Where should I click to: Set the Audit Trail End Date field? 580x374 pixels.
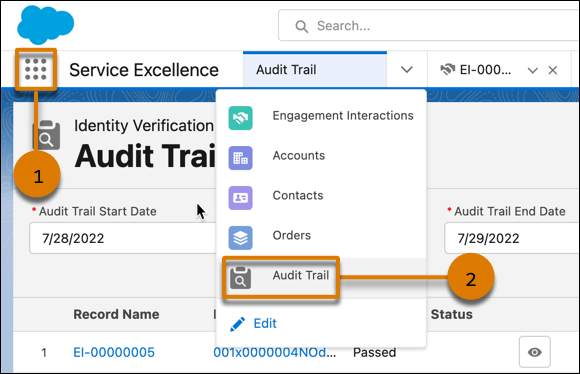tap(512, 238)
